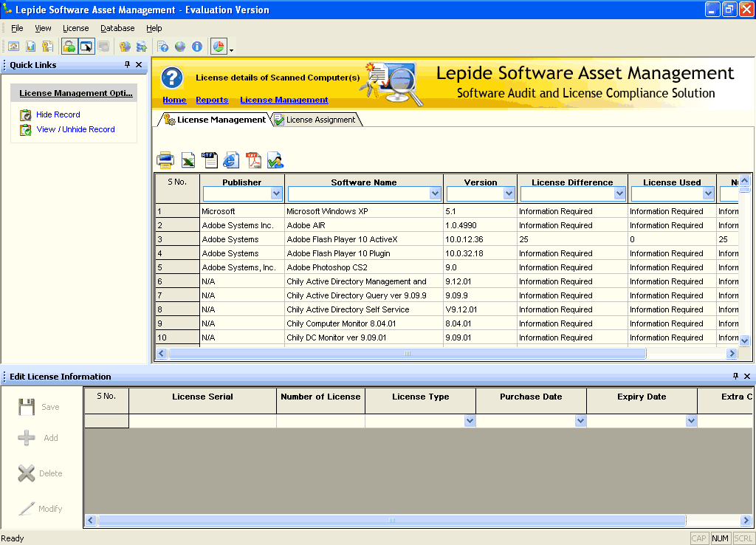
Task: Select the Adobe AIR cell
Action: pyautogui.click(x=363, y=225)
